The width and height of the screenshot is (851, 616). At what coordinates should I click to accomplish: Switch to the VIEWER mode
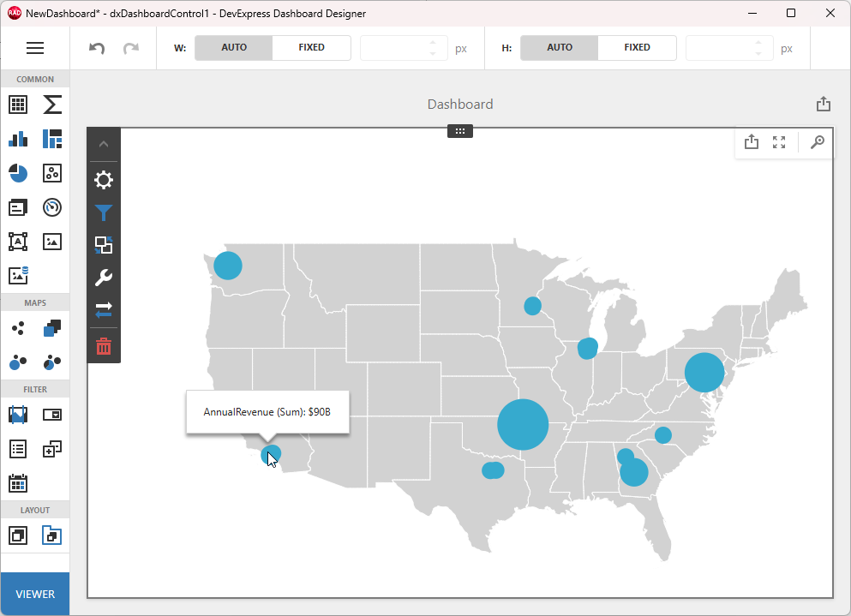(34, 593)
